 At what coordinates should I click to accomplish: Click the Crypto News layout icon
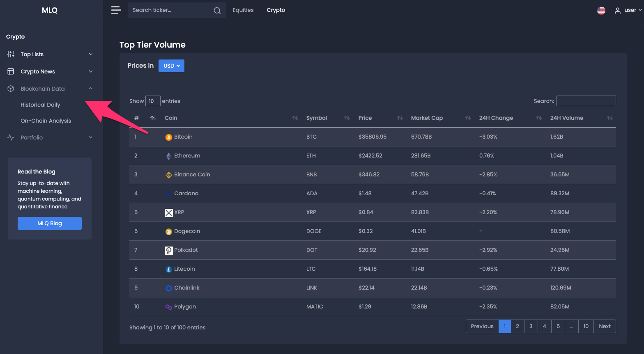pos(11,71)
